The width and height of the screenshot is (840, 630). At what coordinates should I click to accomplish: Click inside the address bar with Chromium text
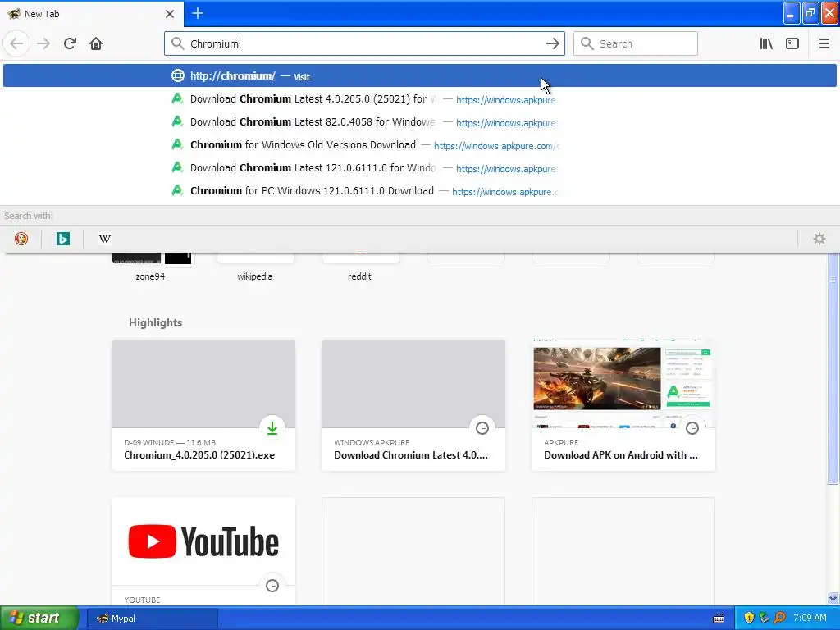pos(364,43)
